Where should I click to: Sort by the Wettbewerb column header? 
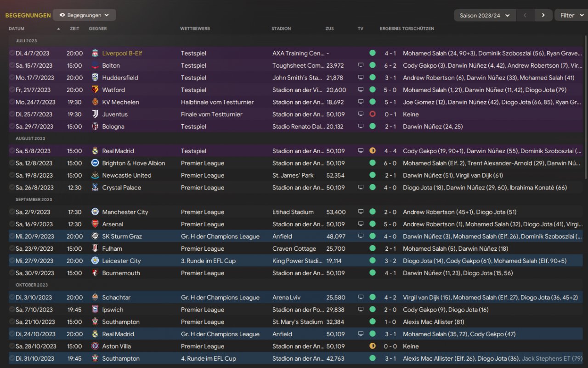pos(195,29)
